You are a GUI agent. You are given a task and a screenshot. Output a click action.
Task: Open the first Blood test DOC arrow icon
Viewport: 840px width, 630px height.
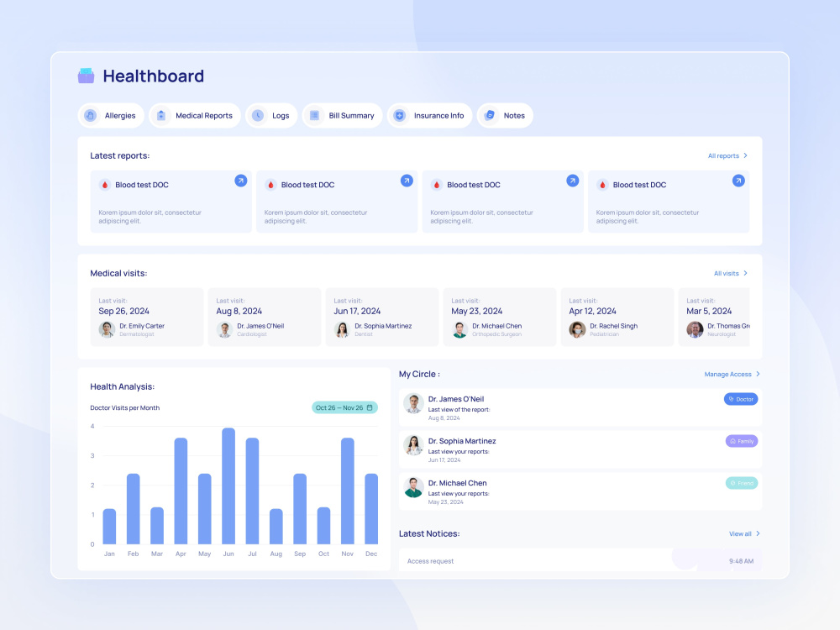click(241, 181)
